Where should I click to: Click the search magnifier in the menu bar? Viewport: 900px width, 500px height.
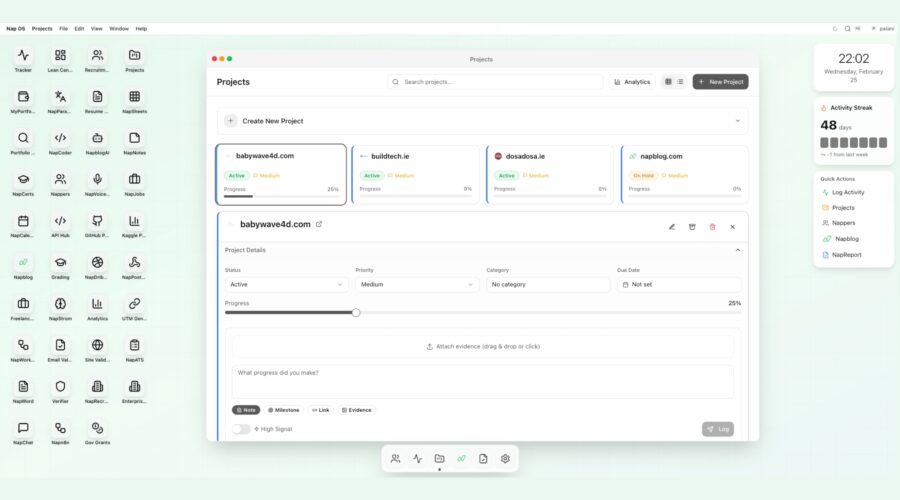(x=847, y=29)
